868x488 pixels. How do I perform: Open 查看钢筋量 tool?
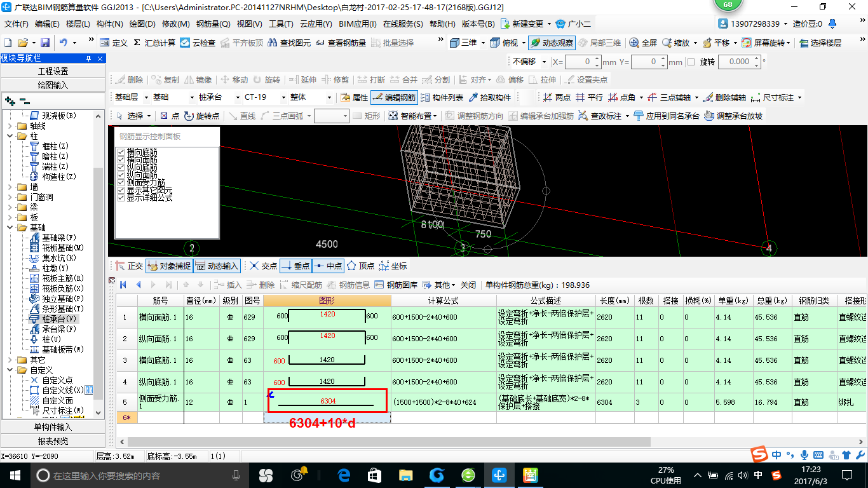pyautogui.click(x=340, y=43)
